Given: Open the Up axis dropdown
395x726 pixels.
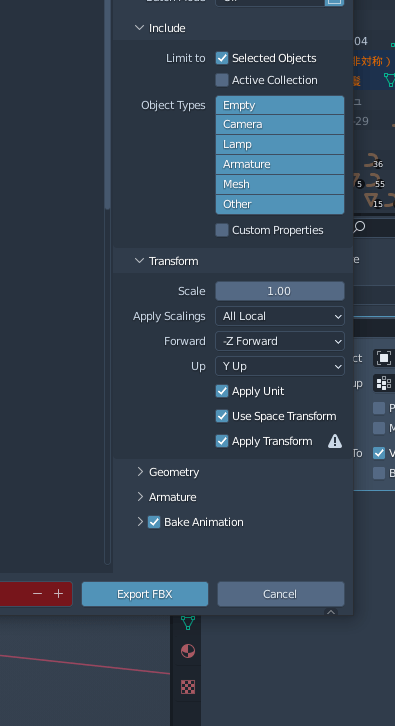Looking at the screenshot, I should [280, 366].
